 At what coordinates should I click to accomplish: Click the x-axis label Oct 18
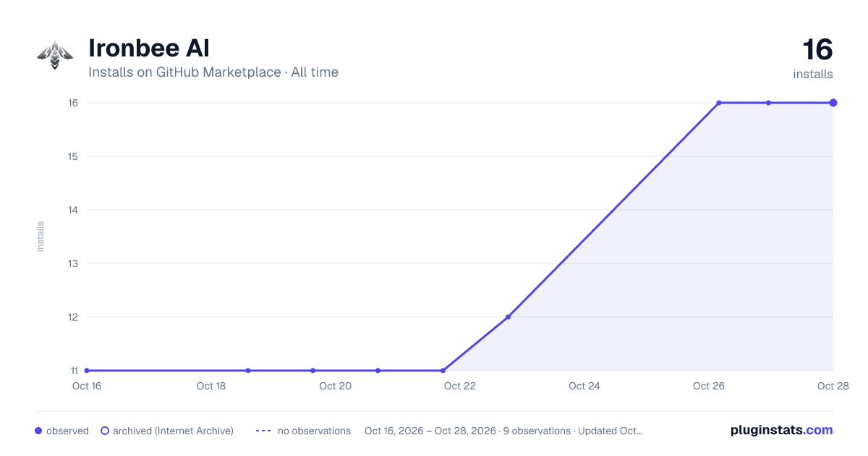pos(211,386)
